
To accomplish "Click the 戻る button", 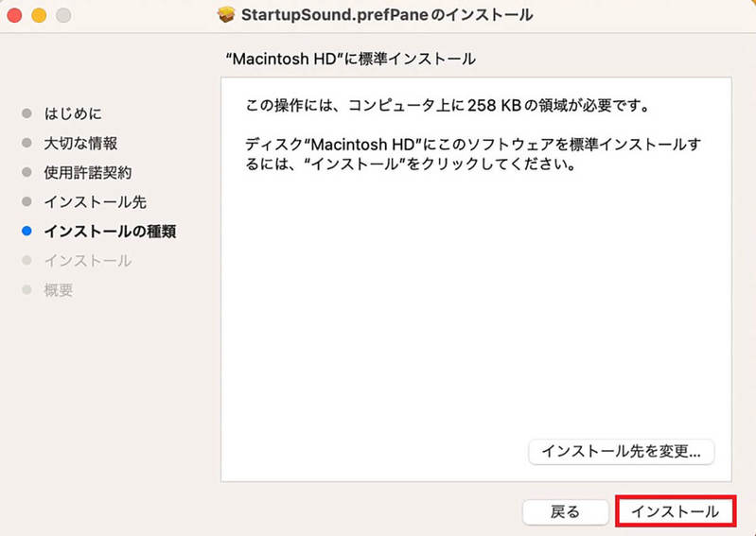I will pos(565,511).
